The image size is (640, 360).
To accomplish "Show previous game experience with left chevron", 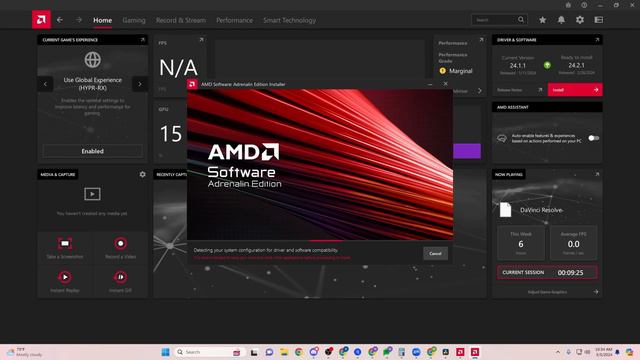I will (45, 84).
